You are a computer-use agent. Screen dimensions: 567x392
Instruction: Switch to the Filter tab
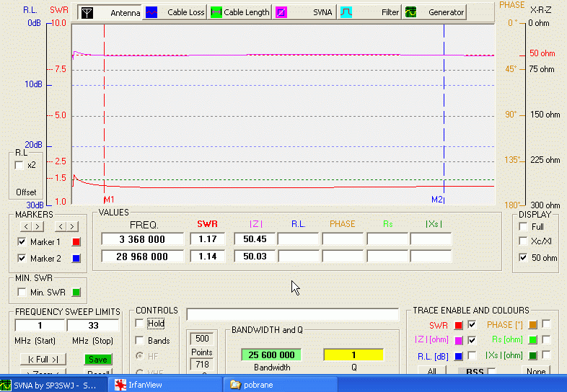point(370,12)
